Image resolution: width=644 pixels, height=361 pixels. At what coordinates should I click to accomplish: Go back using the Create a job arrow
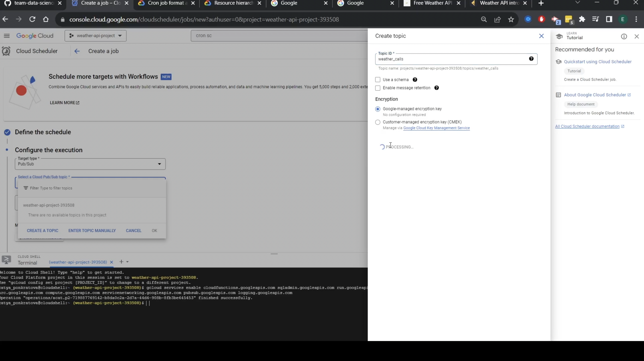(x=77, y=51)
